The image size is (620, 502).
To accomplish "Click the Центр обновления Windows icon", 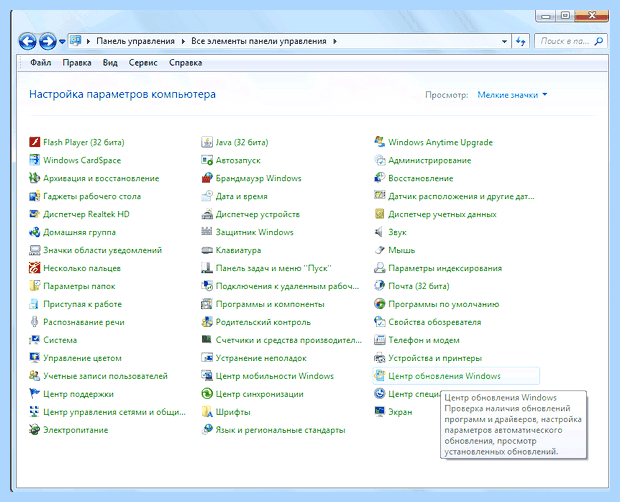I will point(379,376).
